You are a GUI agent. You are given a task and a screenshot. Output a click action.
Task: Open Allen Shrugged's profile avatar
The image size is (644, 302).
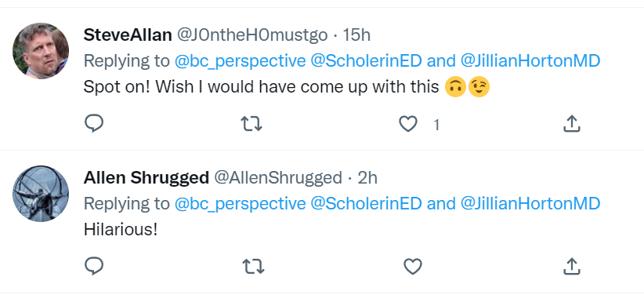[x=41, y=194]
